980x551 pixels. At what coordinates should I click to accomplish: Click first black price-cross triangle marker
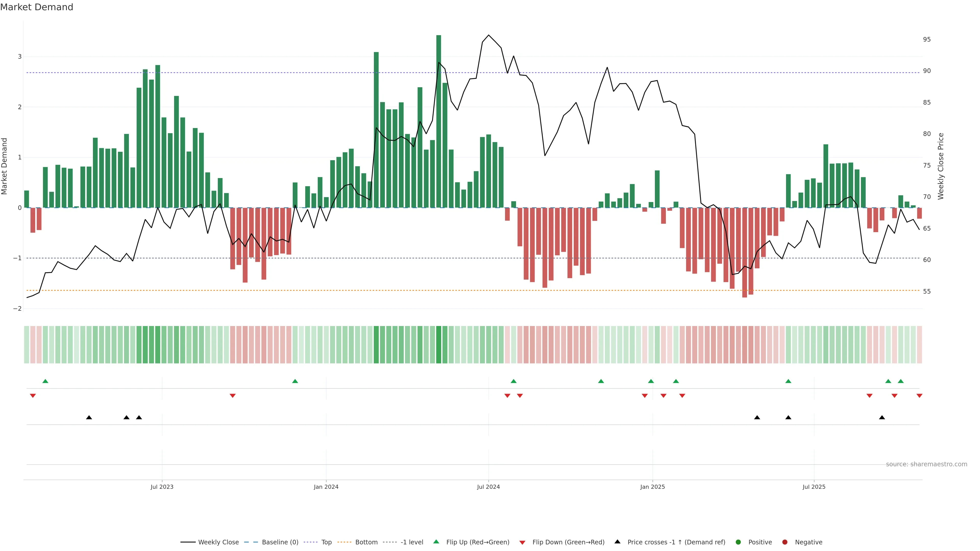[x=89, y=418]
